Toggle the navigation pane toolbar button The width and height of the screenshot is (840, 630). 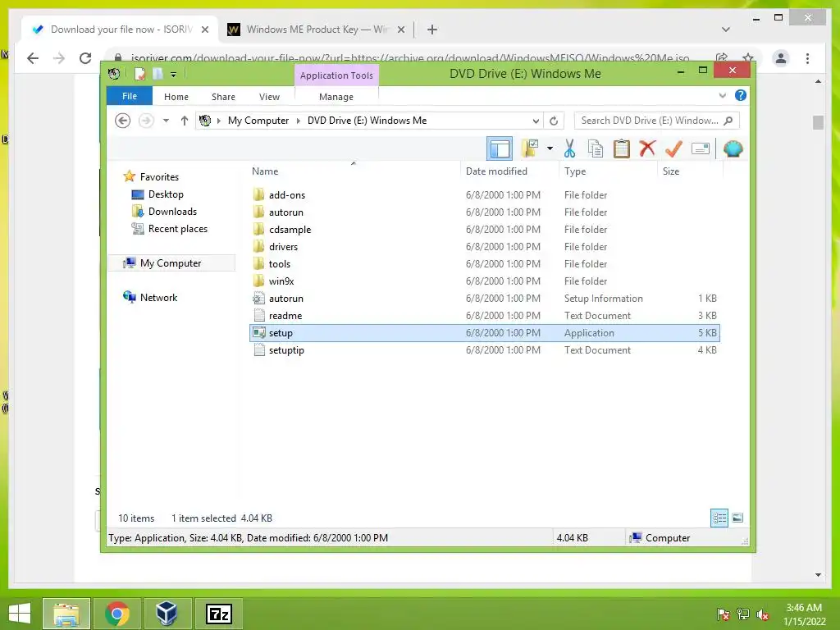pyautogui.click(x=500, y=148)
